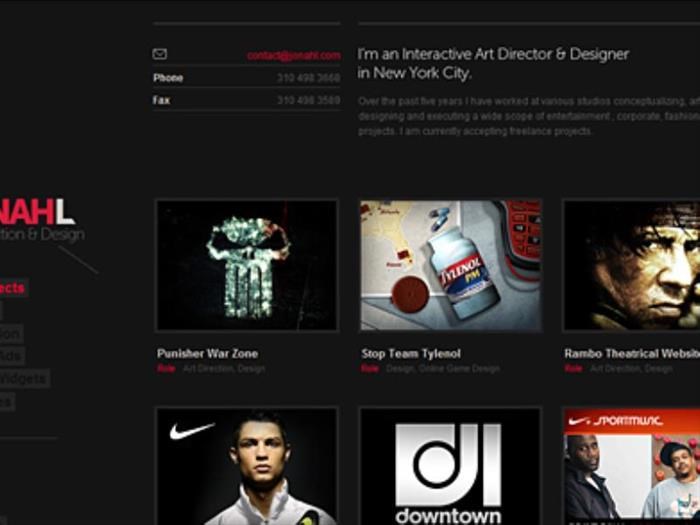The height and width of the screenshot is (525, 700).
Task: Open the Nike Sport Music thumbnail
Action: (x=631, y=466)
